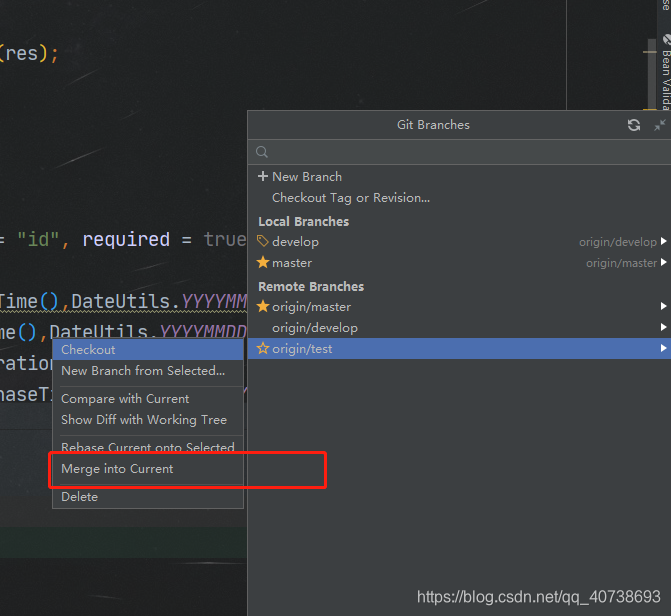The height and width of the screenshot is (616, 671).
Task: Expand the remote origin/master submenu arrow
Action: coord(663,306)
